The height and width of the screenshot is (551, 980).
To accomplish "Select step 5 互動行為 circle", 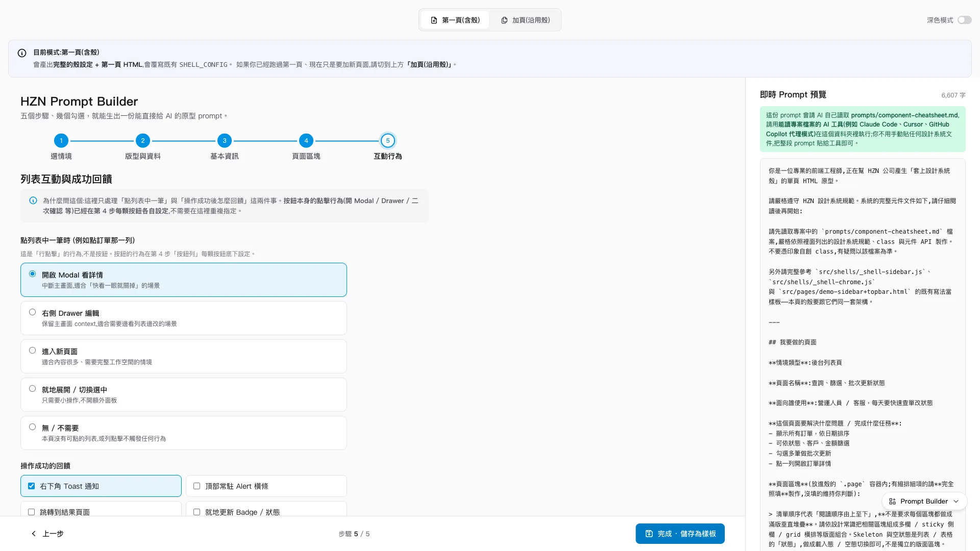I will 387,140.
